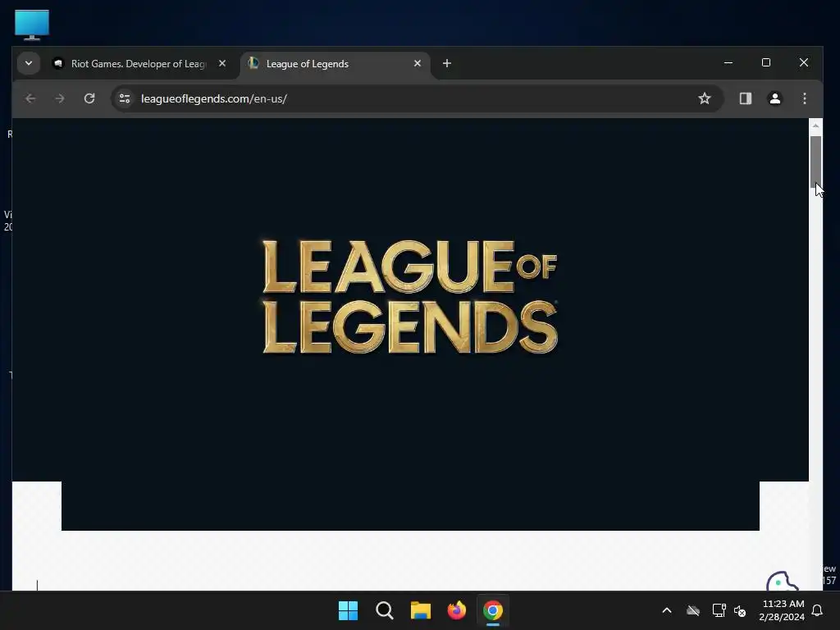Click the cookie settings icon on page
The image size is (840, 630).
coord(782,582)
